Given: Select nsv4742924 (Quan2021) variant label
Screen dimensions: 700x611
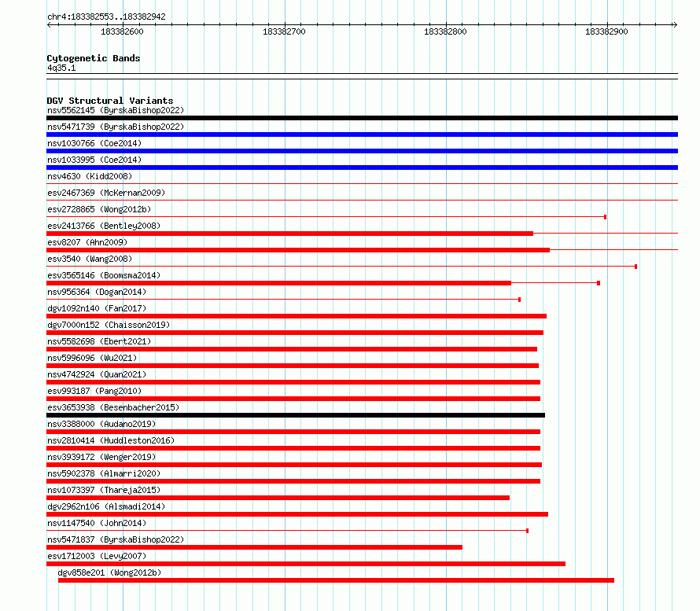Looking at the screenshot, I should coord(97,374).
